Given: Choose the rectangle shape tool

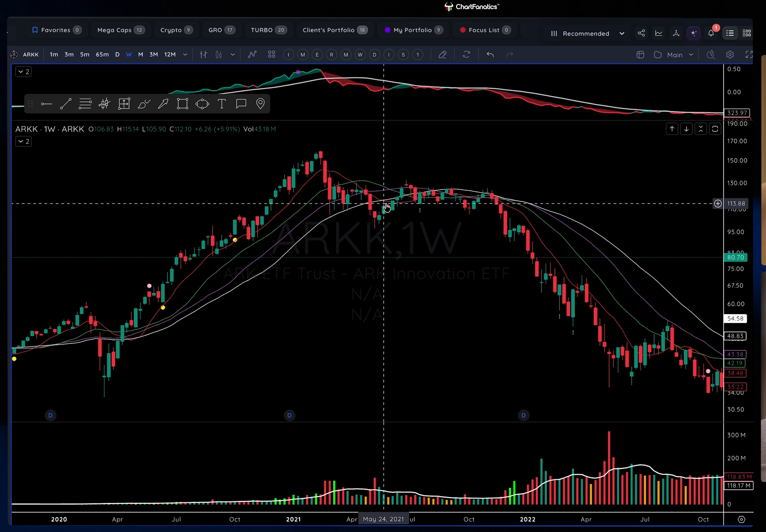Looking at the screenshot, I should [x=183, y=104].
